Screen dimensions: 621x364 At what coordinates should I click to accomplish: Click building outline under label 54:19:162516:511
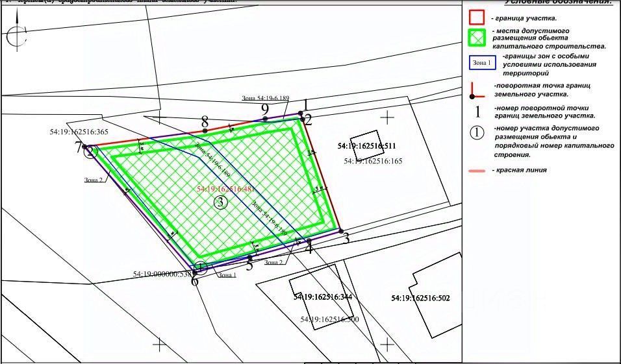(366, 144)
